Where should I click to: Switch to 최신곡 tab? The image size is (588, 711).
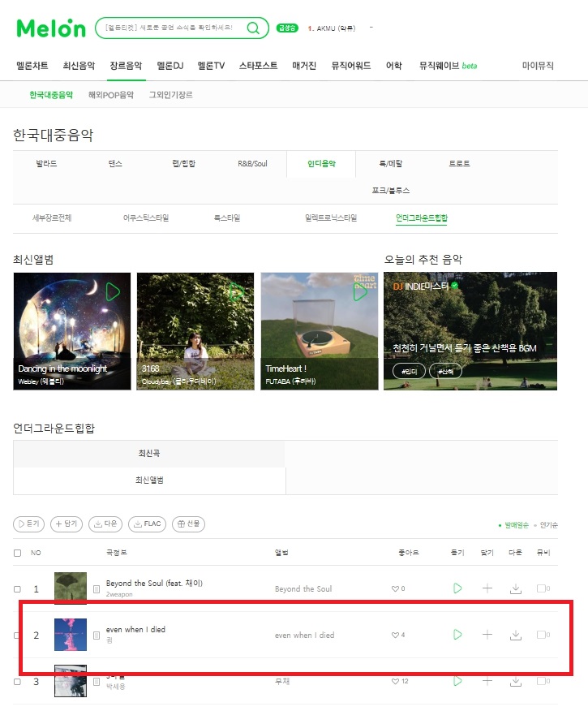point(149,454)
